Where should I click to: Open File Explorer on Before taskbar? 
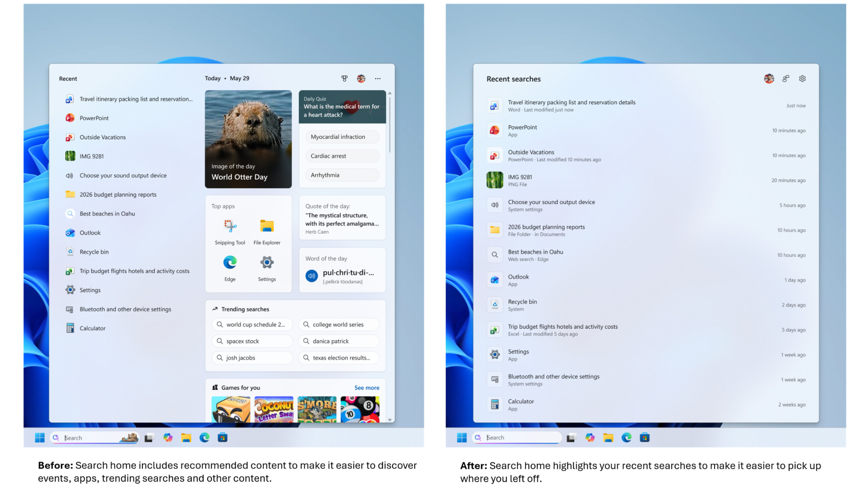[186, 437]
